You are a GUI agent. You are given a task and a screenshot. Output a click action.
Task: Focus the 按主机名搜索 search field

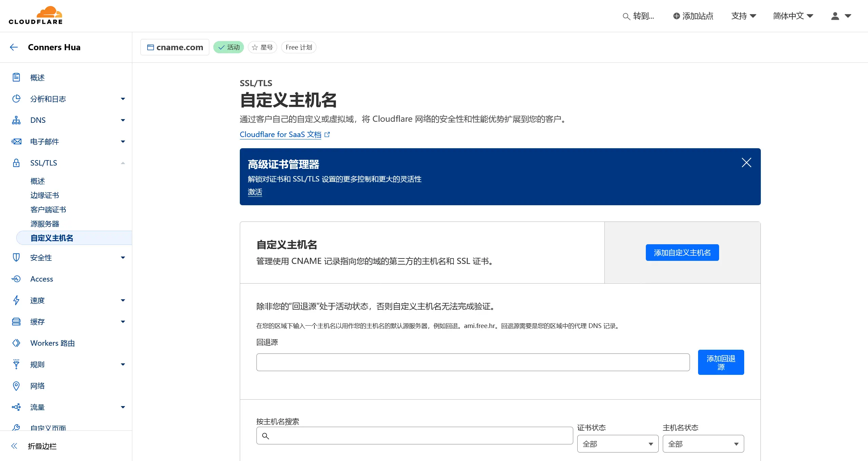[414, 436]
